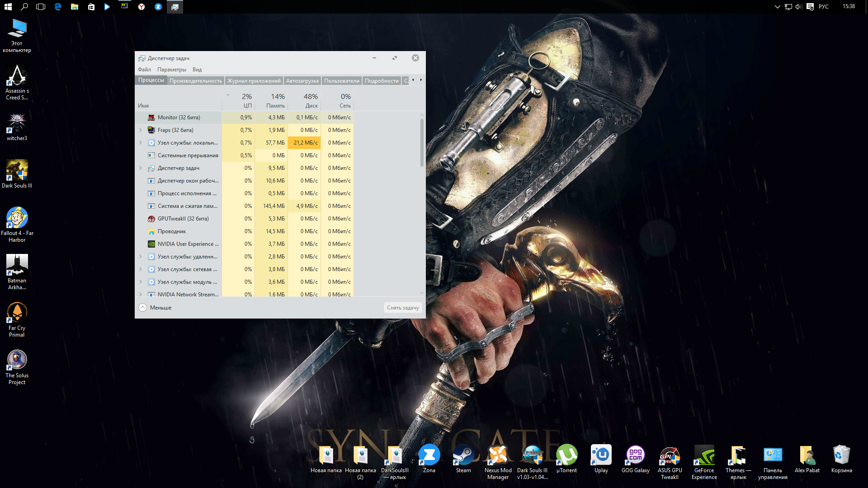The image size is (868, 488).
Task: Expand Узел службы: локальн... process row
Action: coord(141,143)
